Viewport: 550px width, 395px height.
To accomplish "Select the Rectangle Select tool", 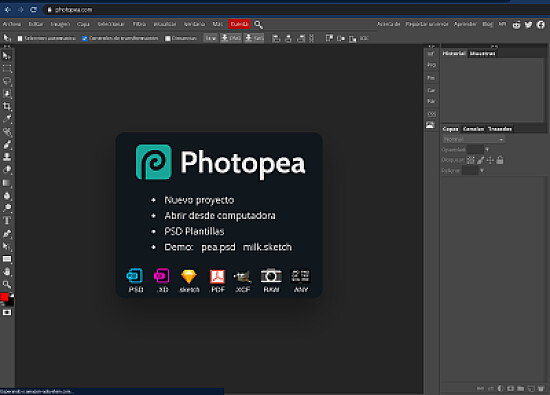I will [7, 68].
